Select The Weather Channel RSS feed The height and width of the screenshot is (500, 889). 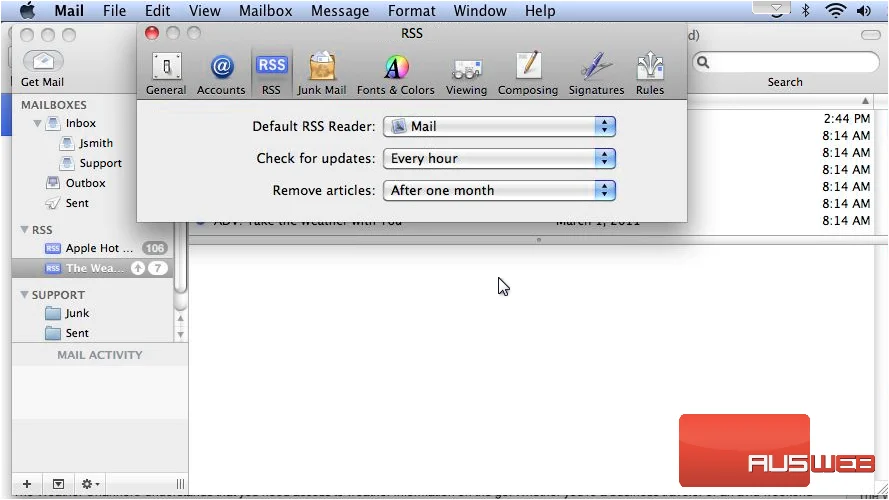91,268
